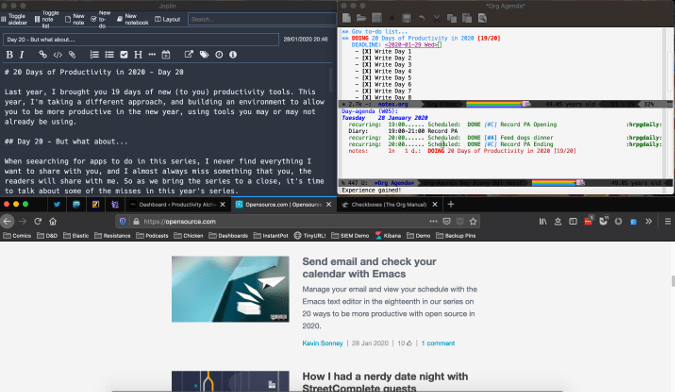Create a new to-do in Joplin

(101, 19)
